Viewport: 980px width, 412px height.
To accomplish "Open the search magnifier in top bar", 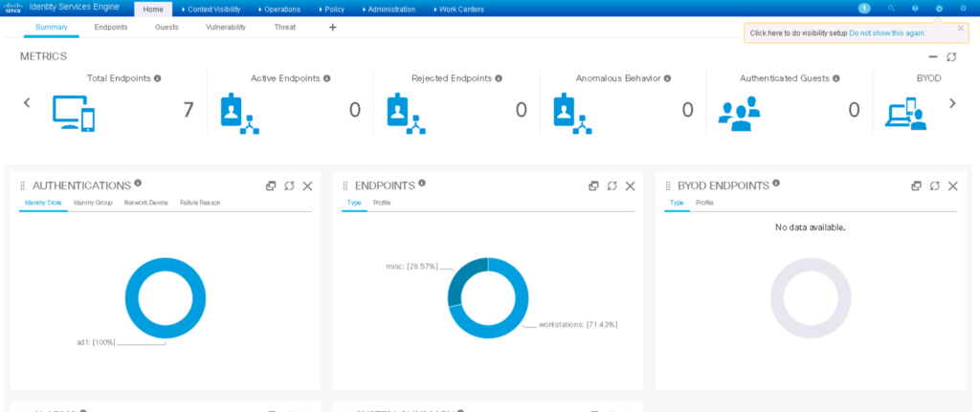I will [x=891, y=9].
